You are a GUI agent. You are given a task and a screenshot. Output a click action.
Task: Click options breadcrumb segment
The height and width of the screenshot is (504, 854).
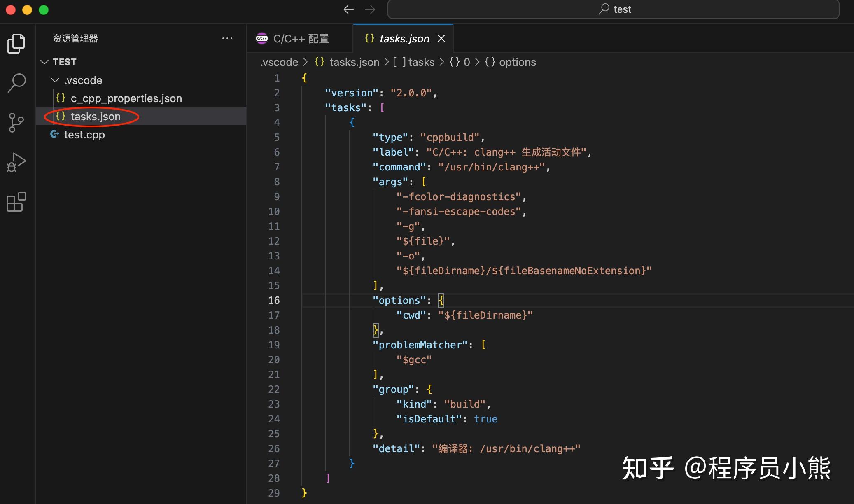(x=517, y=62)
